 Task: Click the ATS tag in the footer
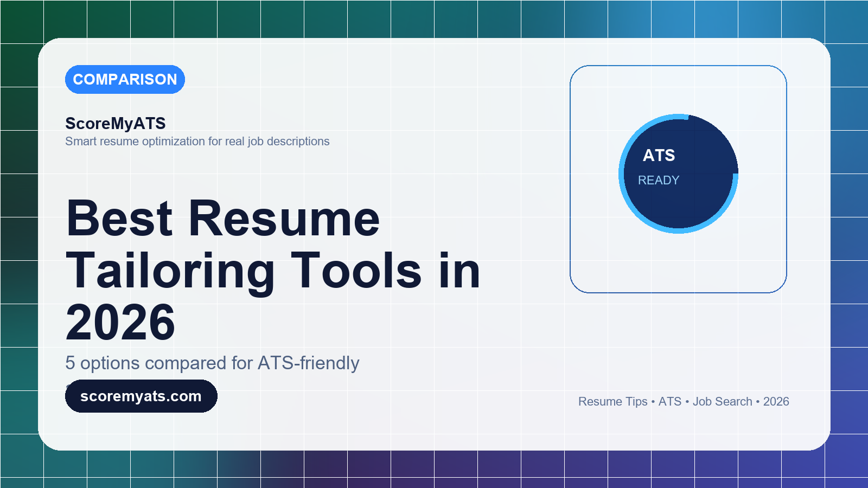coord(670,401)
